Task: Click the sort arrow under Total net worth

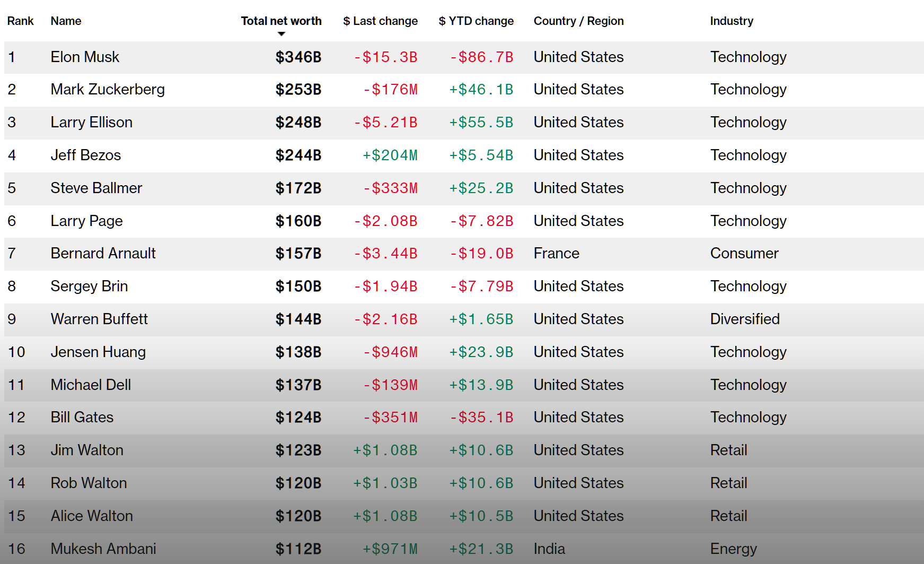Action: [281, 34]
